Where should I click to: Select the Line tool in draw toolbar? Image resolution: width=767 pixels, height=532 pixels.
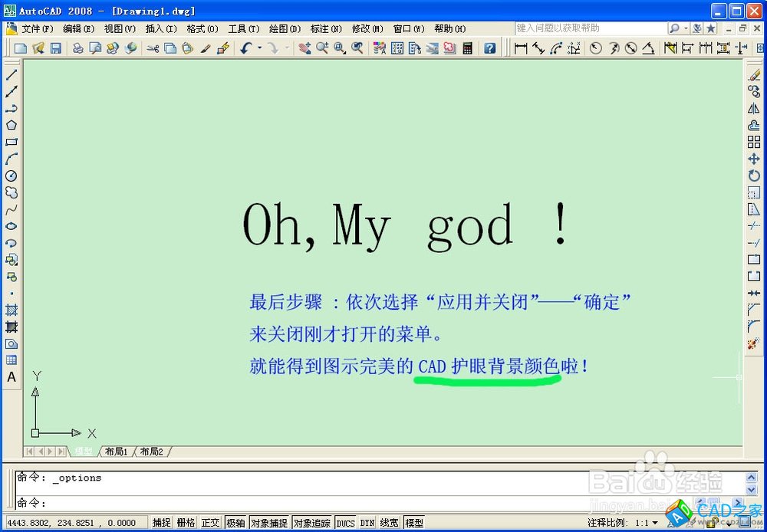coord(12,75)
